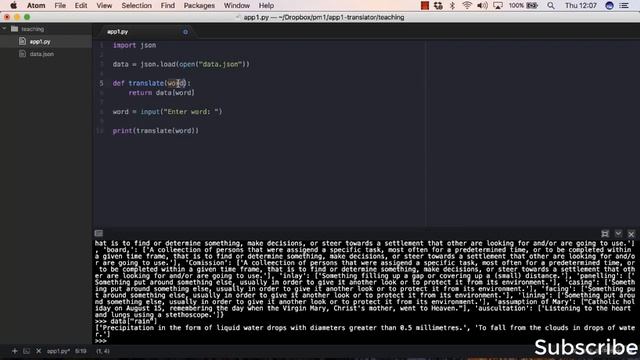
Task: Click the data.json file icon in sidebar
Action: pos(22,54)
